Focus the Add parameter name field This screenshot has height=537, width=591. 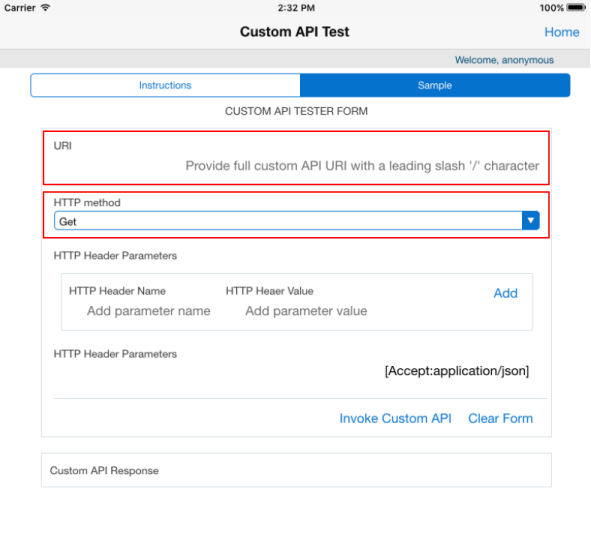pos(149,311)
